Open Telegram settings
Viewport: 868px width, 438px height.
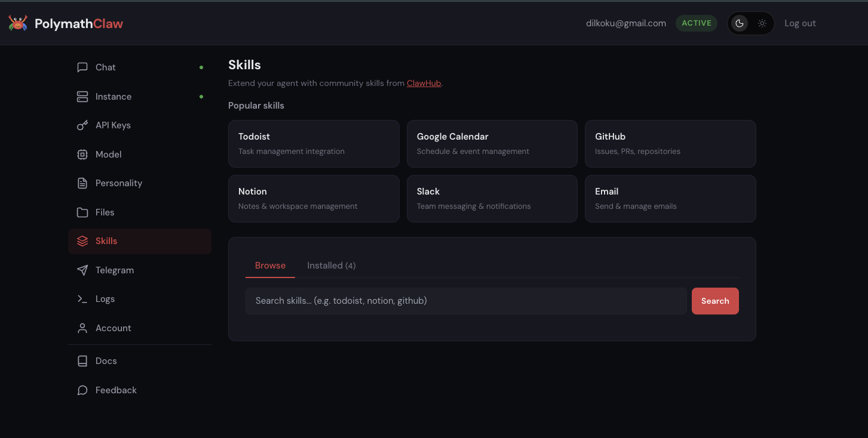[140, 270]
